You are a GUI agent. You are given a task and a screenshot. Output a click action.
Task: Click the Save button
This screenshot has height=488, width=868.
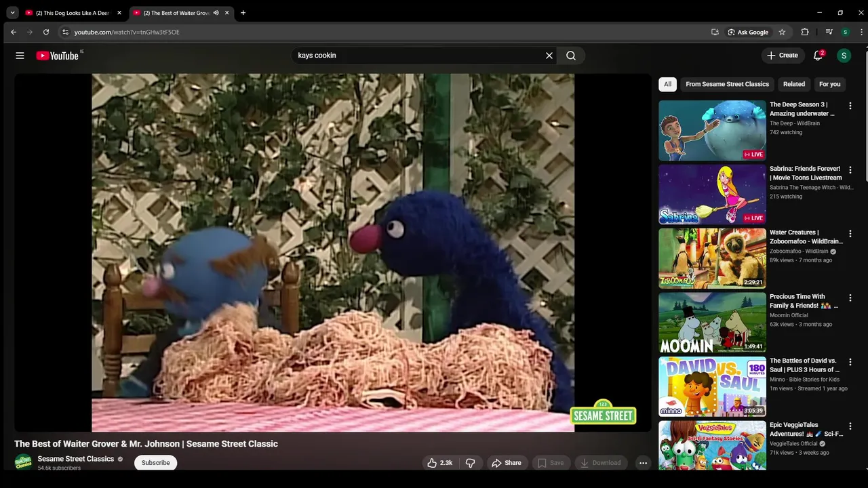[551, 463]
